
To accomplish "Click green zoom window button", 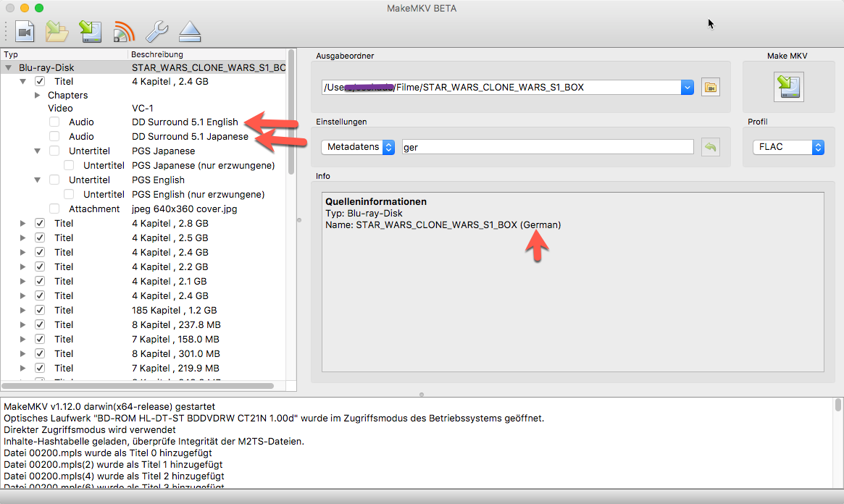I will click(38, 8).
